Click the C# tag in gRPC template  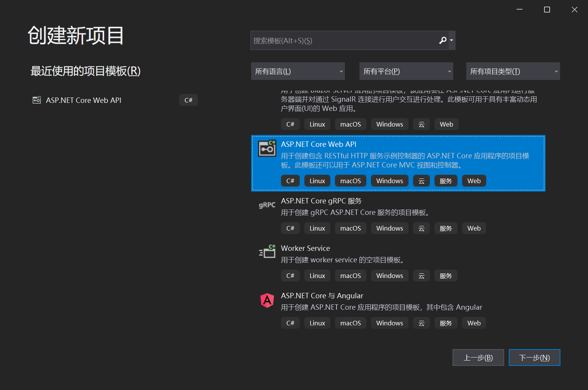(290, 228)
